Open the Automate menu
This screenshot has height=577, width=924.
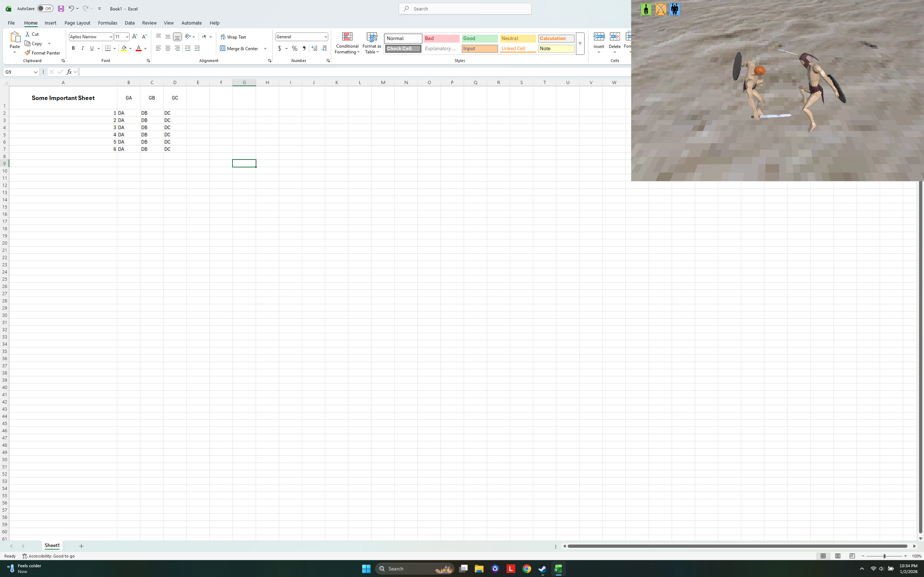tap(191, 22)
